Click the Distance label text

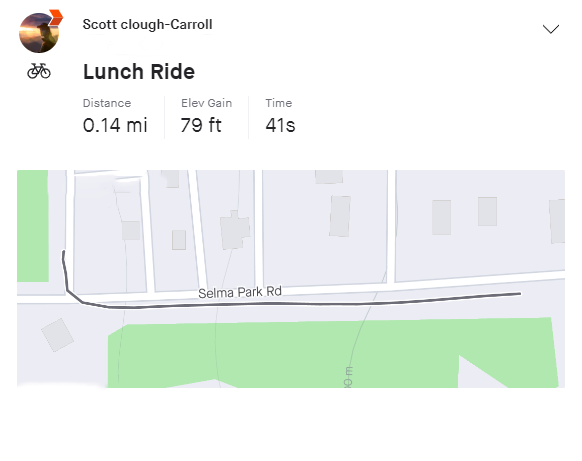point(107,103)
